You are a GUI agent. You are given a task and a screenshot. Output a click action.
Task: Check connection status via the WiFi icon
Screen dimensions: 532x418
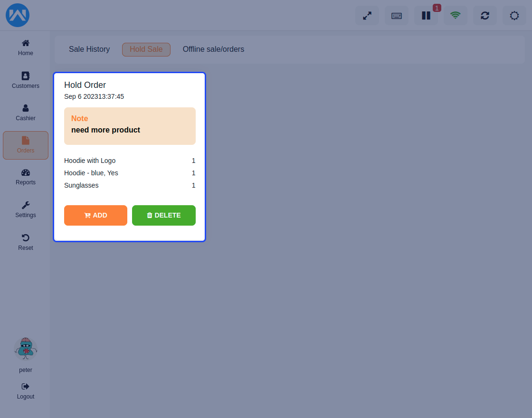click(455, 15)
